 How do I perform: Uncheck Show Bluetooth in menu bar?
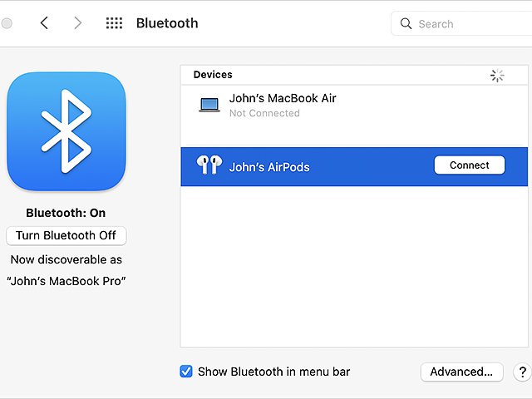coord(186,372)
